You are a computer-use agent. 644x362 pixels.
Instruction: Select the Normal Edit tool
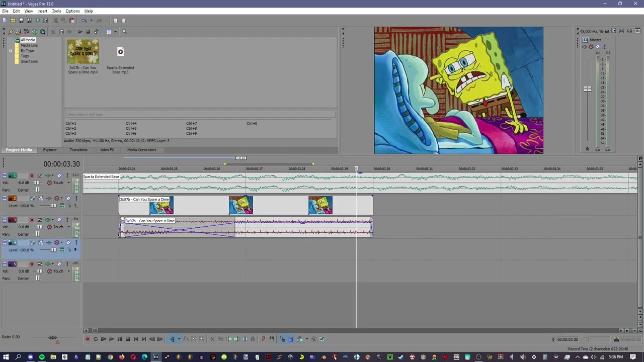[172, 339]
